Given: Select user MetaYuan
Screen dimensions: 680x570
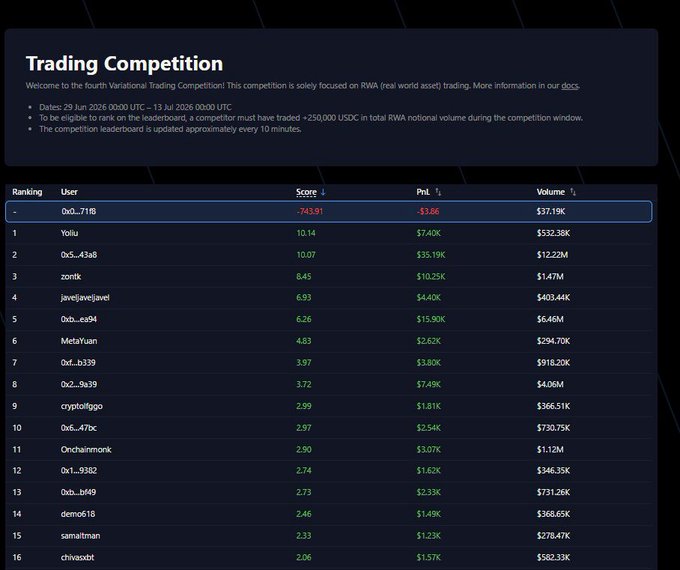Looking at the screenshot, I should point(79,341).
